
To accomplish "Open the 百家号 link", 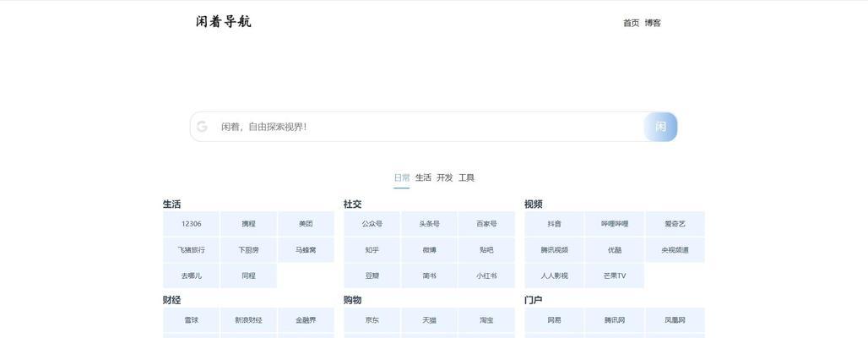I will tap(486, 224).
